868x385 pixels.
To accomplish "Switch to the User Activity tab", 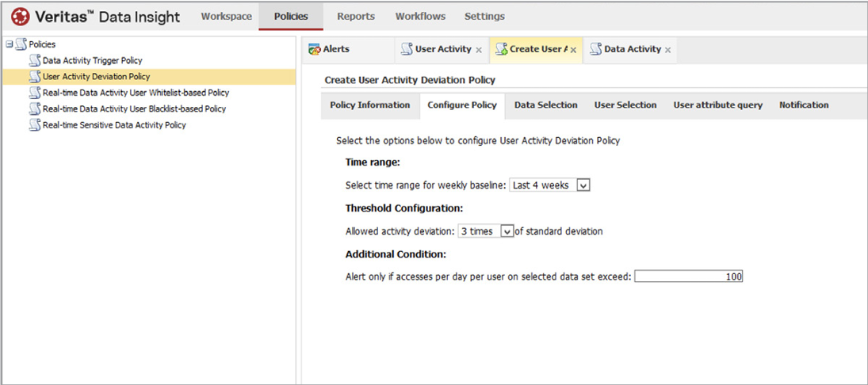I will pyautogui.click(x=443, y=49).
